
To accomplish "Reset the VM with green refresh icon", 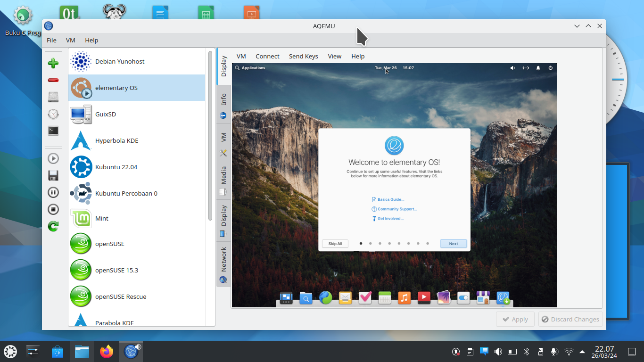I will 53,226.
